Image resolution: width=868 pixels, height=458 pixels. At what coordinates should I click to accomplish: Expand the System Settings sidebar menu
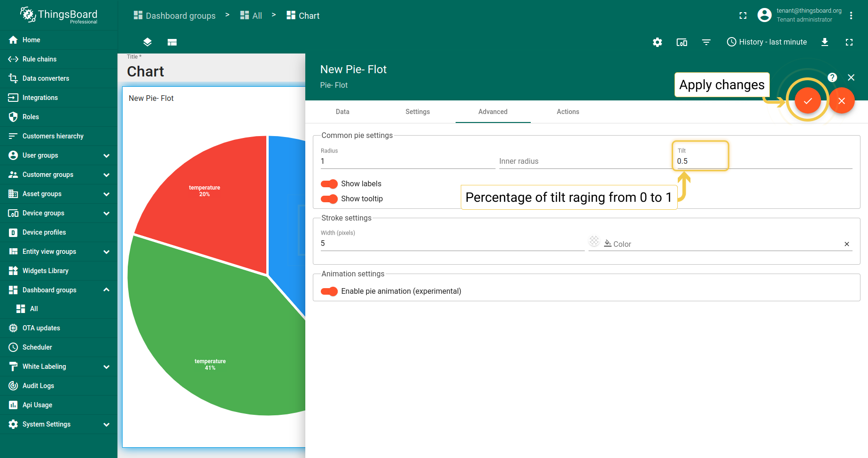[x=106, y=424]
